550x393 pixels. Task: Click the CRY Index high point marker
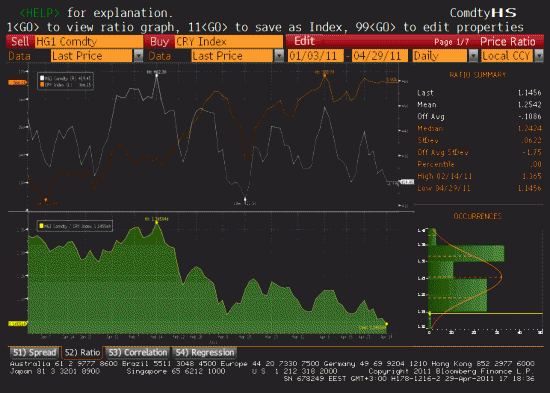325,75
